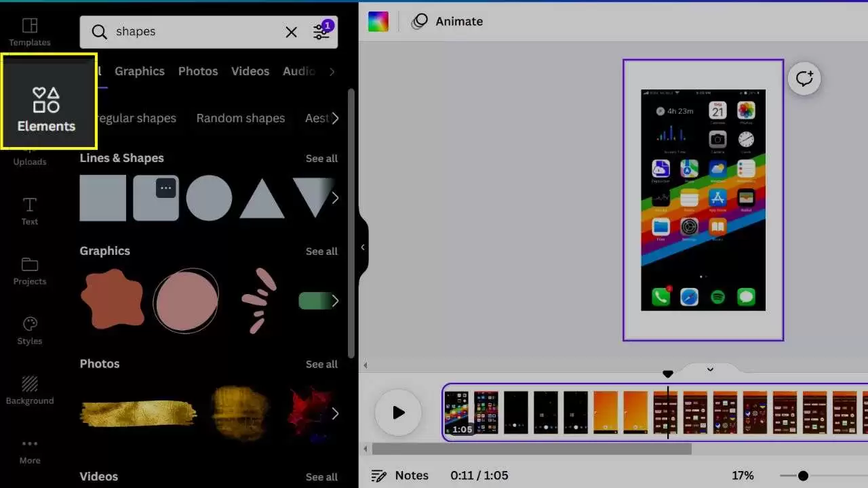868x488 pixels.
Task: Collapse the side panel with handle
Action: pos(363,247)
